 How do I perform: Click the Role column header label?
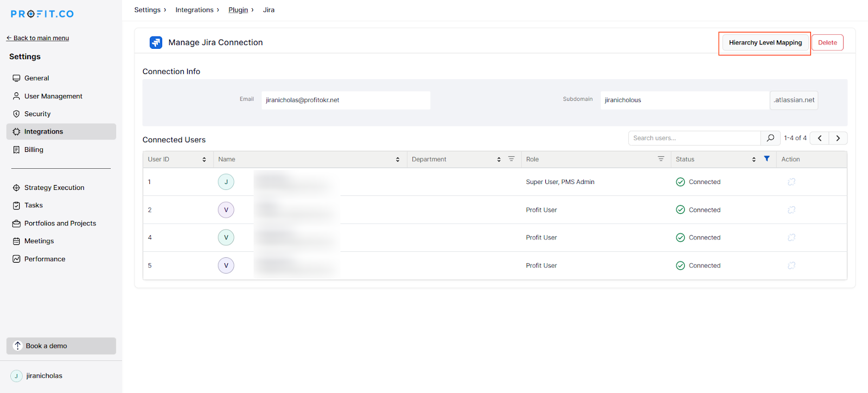[x=532, y=159]
